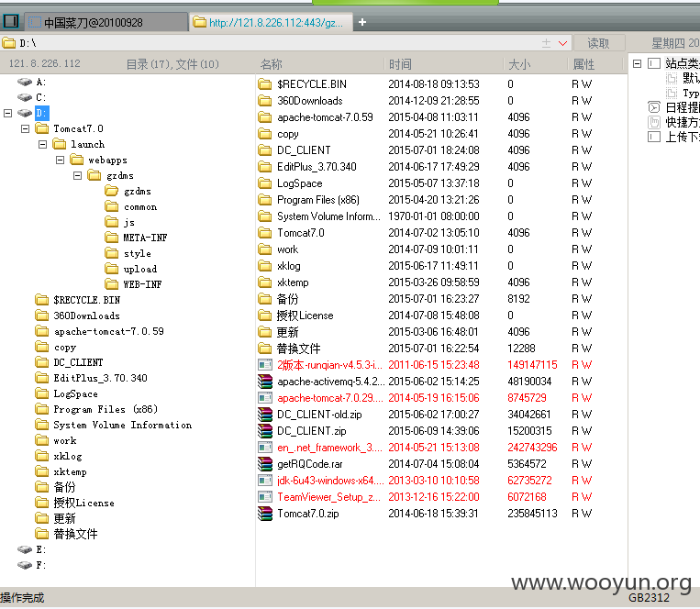Select getRQCode.rar archive icon
Screen dimensions: 700x609
coord(265,463)
